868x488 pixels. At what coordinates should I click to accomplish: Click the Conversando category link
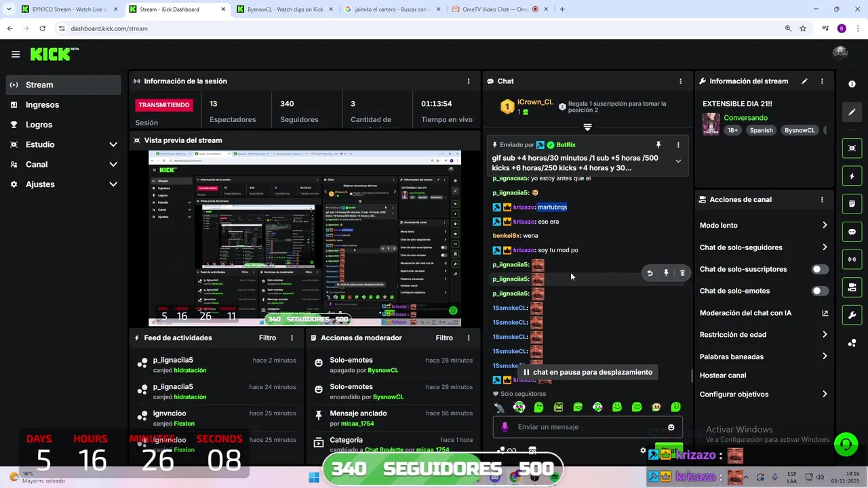point(745,118)
